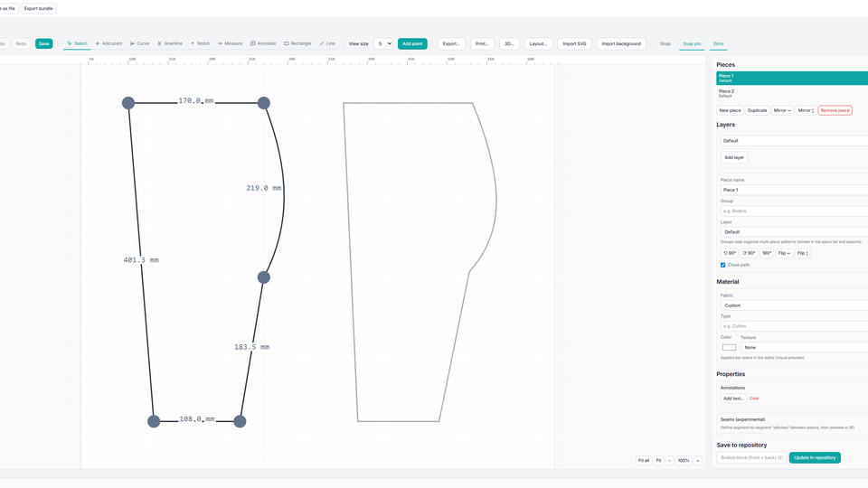The height and width of the screenshot is (488, 868).
Task: Select the Rectangle tool
Action: [297, 43]
